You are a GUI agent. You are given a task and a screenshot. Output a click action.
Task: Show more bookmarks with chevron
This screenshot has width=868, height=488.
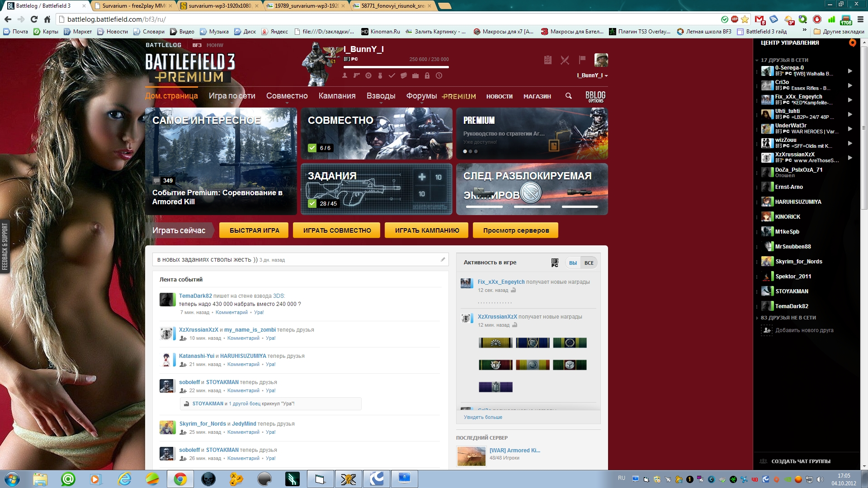point(804,30)
